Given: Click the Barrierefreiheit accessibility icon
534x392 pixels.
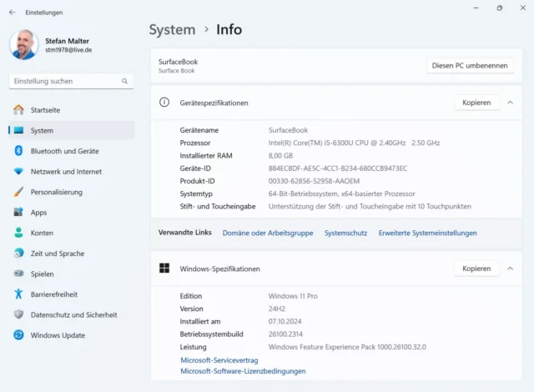Looking at the screenshot, I should [18, 294].
